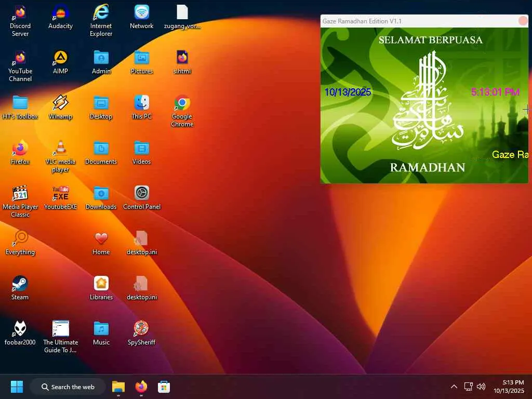Launch the Steam shortcut

click(x=20, y=288)
